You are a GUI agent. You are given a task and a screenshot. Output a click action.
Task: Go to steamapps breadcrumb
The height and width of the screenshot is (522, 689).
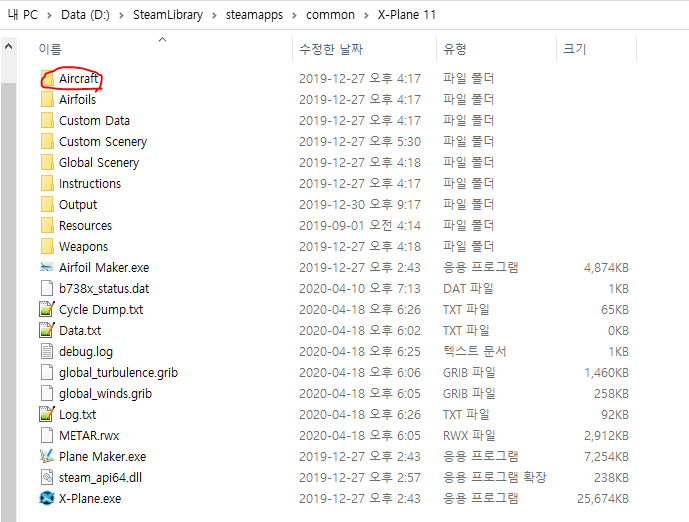254,15
